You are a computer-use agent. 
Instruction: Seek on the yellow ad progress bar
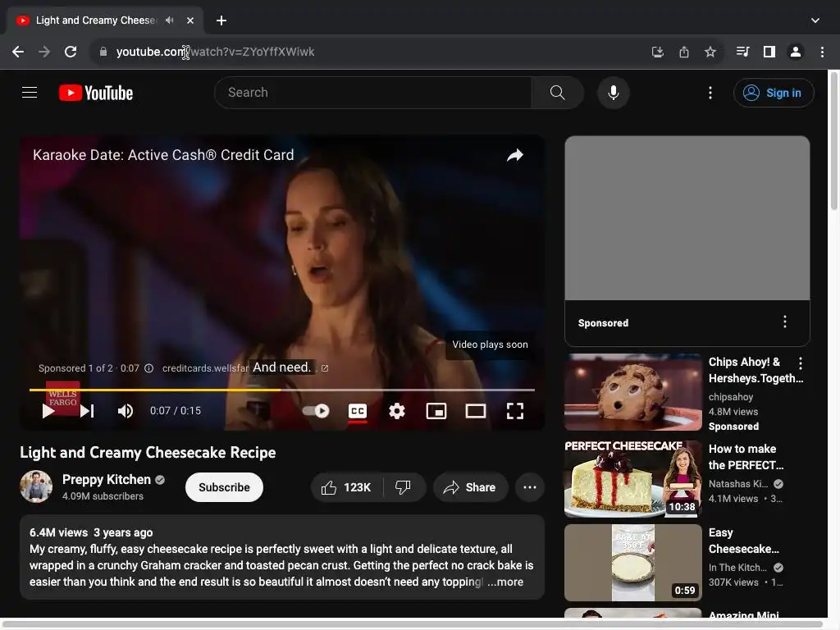282,390
